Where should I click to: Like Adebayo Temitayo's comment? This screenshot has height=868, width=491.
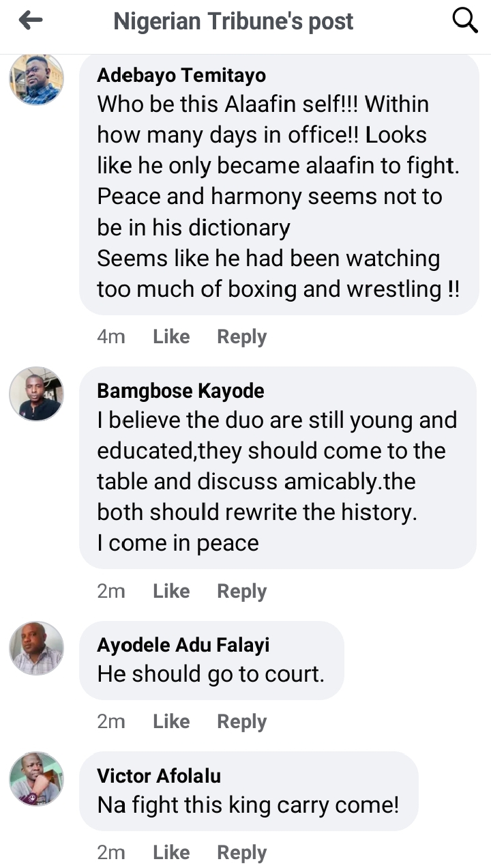171,336
